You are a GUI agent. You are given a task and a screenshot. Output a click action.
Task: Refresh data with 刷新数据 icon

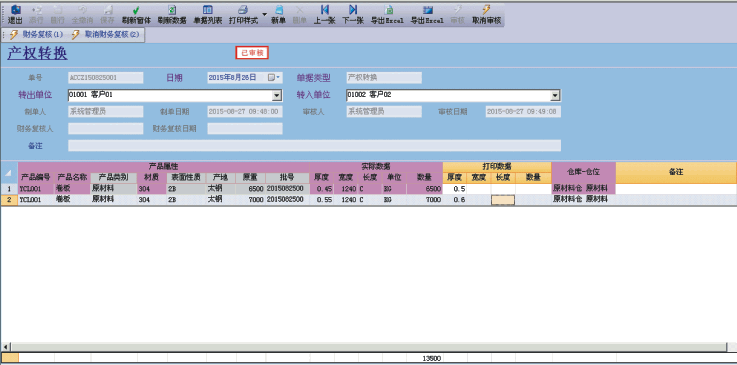172,15
